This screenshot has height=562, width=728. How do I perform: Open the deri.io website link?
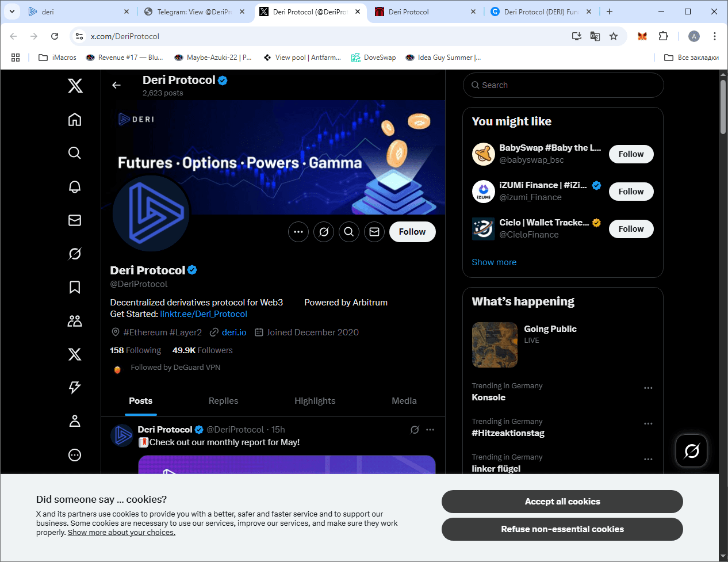[x=234, y=332]
